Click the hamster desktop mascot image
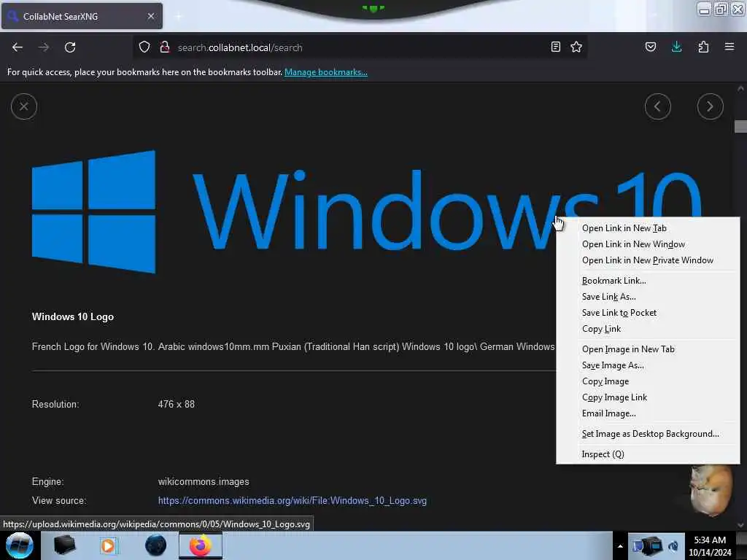This screenshot has height=560, width=747. (x=710, y=491)
